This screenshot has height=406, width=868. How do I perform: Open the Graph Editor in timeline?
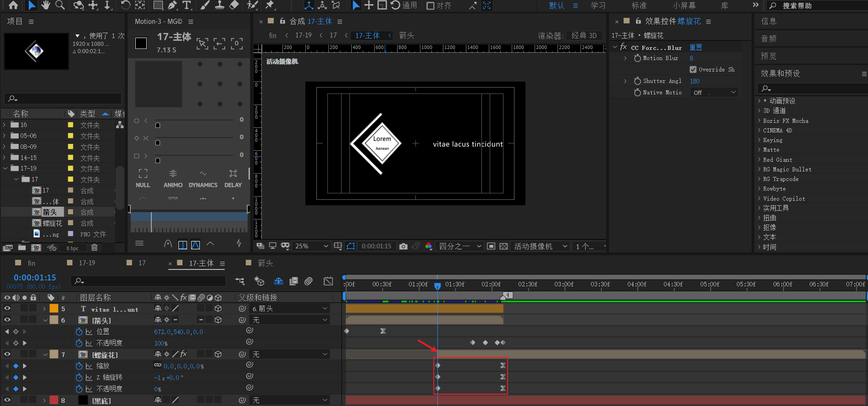(x=328, y=281)
